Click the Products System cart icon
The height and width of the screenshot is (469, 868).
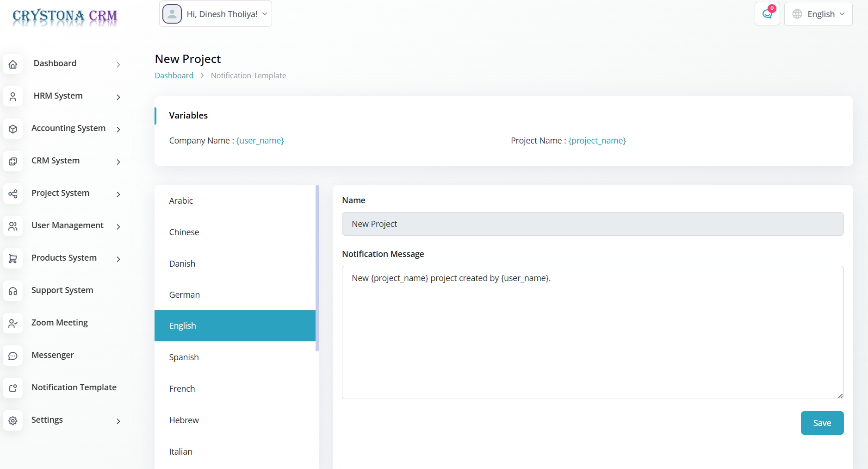(13, 258)
